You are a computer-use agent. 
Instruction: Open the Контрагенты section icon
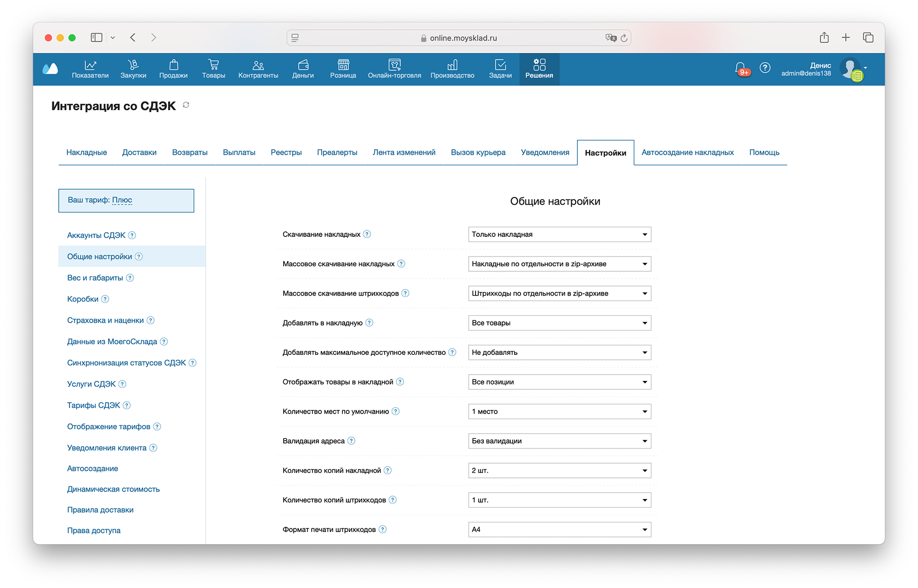[x=257, y=65]
